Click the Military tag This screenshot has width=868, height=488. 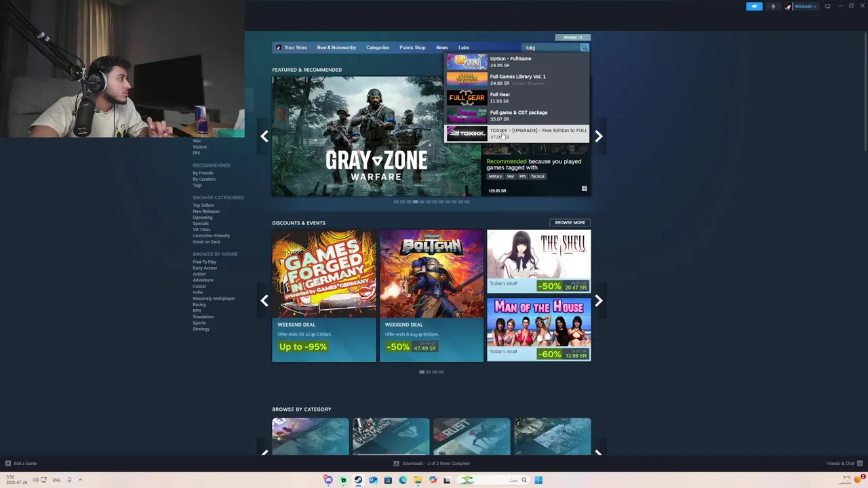coord(495,176)
